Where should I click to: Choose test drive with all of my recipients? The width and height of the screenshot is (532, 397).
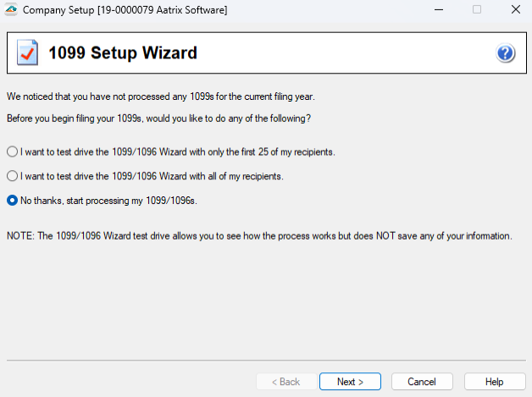[x=12, y=176]
